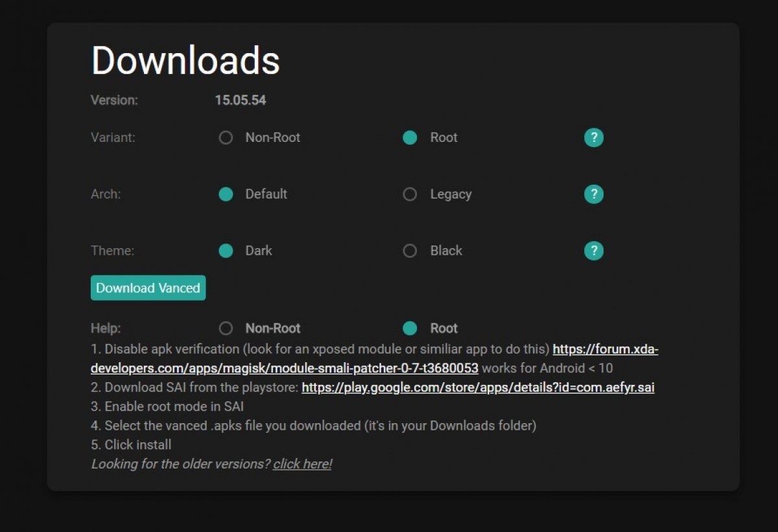Open the Arch help question-mark icon

click(594, 194)
